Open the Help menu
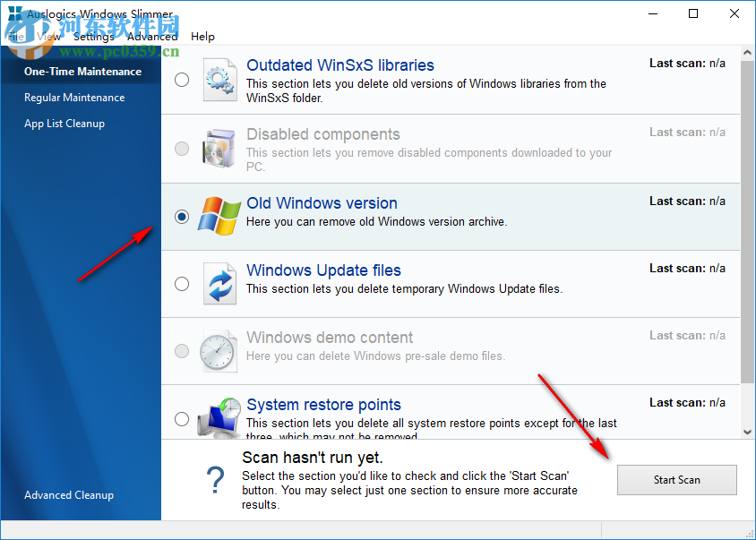This screenshot has width=756, height=540. point(202,37)
